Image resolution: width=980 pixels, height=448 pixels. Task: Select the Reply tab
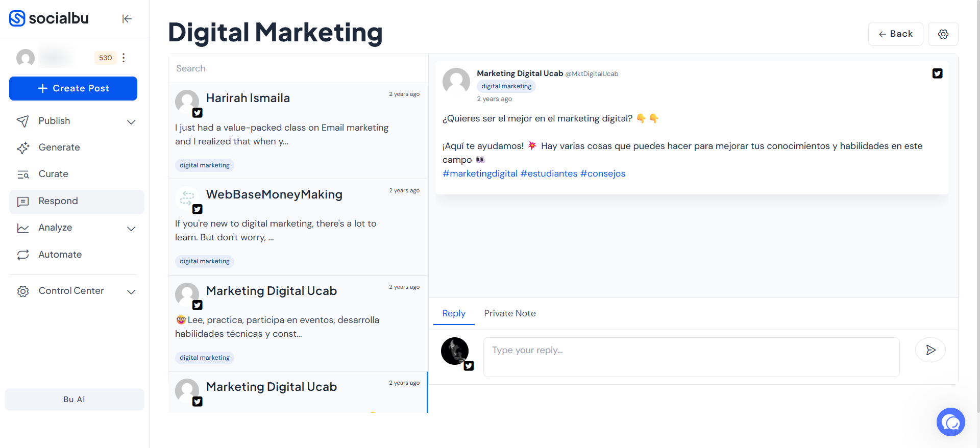click(x=454, y=313)
